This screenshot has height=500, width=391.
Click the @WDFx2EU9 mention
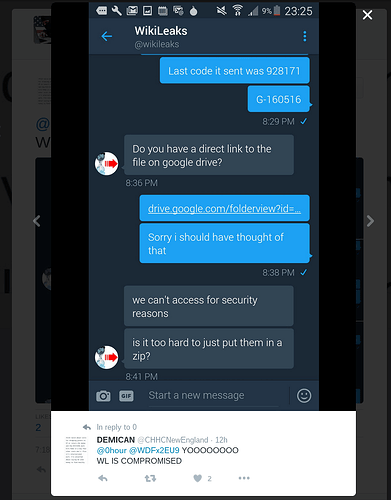click(154, 450)
